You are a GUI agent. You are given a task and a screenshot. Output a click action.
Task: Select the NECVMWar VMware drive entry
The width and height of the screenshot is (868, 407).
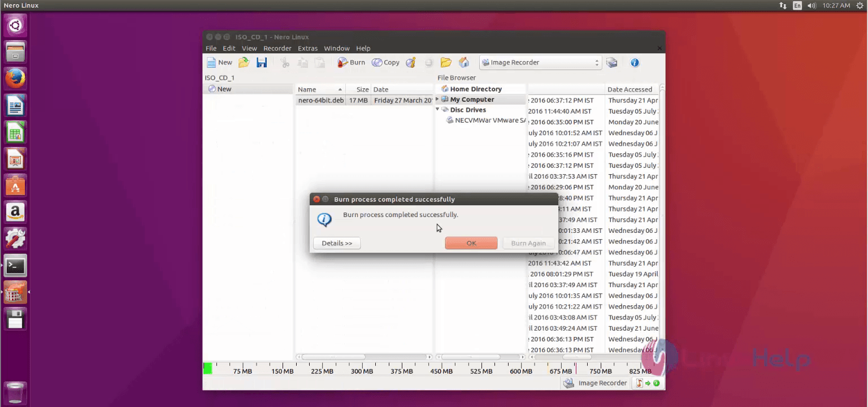(487, 120)
